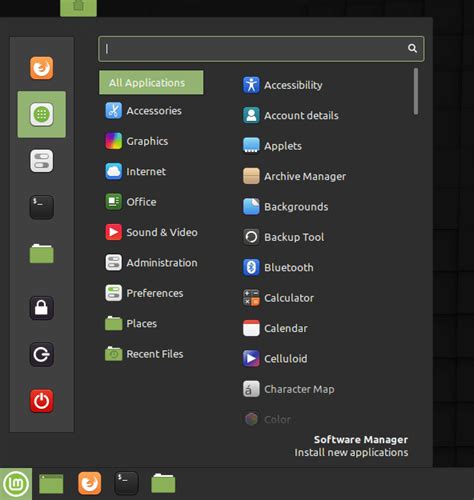Viewport: 474px width, 500px height.
Task: Launch Firefox from the taskbar
Action: [x=89, y=483]
